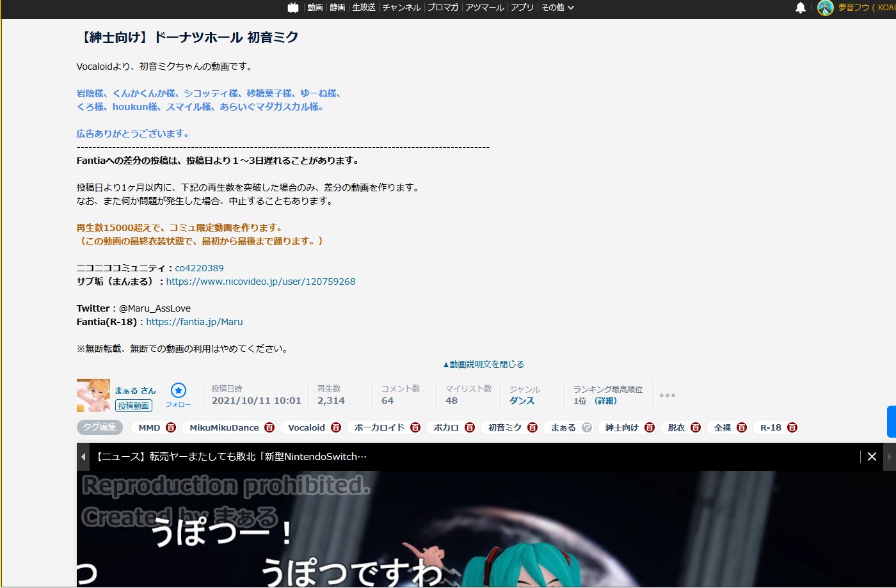Select the 脱衣 tag
Viewport: 896px width, 588px height.
676,427
